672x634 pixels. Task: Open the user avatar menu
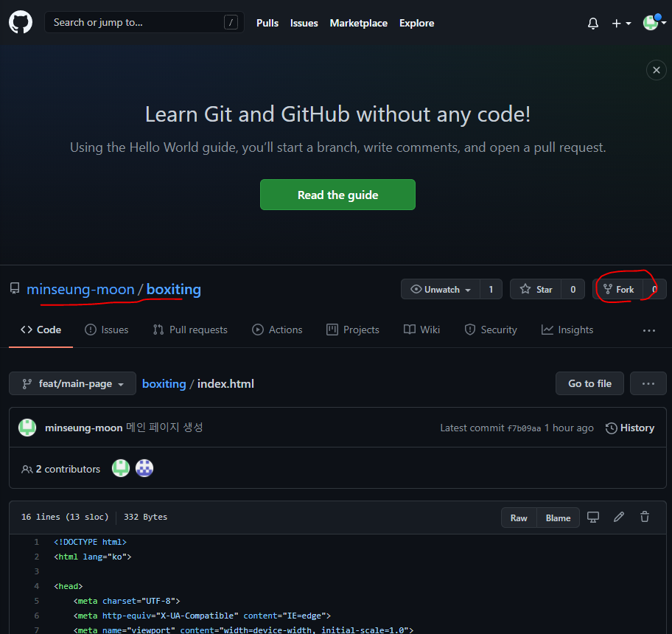click(654, 22)
